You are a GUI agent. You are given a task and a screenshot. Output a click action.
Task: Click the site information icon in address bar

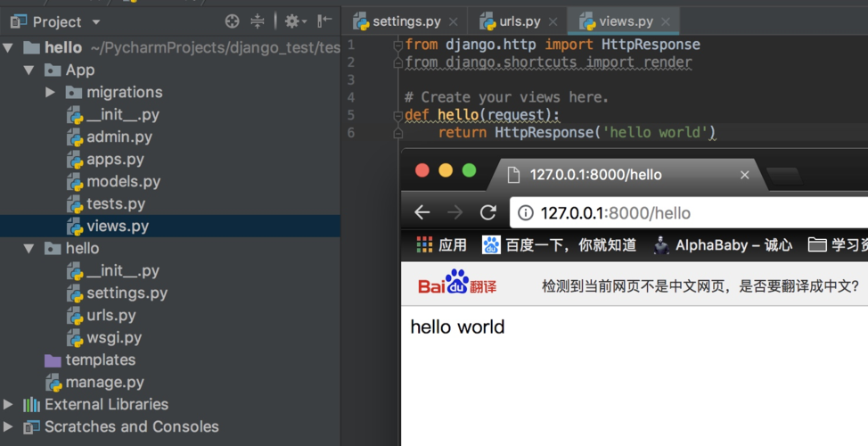pos(525,213)
